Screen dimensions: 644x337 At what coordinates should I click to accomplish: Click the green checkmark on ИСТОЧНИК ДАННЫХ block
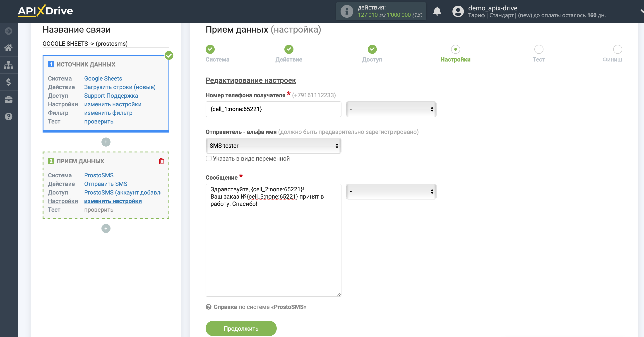coord(169,55)
